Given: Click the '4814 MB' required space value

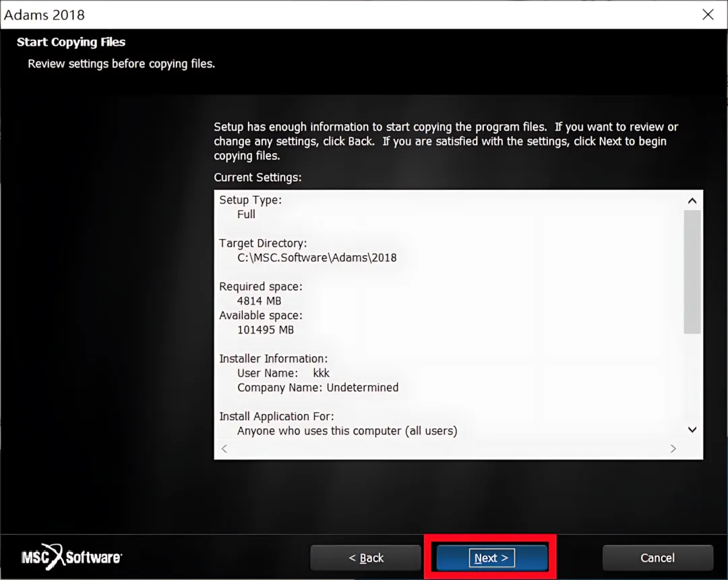Looking at the screenshot, I should 259,301.
